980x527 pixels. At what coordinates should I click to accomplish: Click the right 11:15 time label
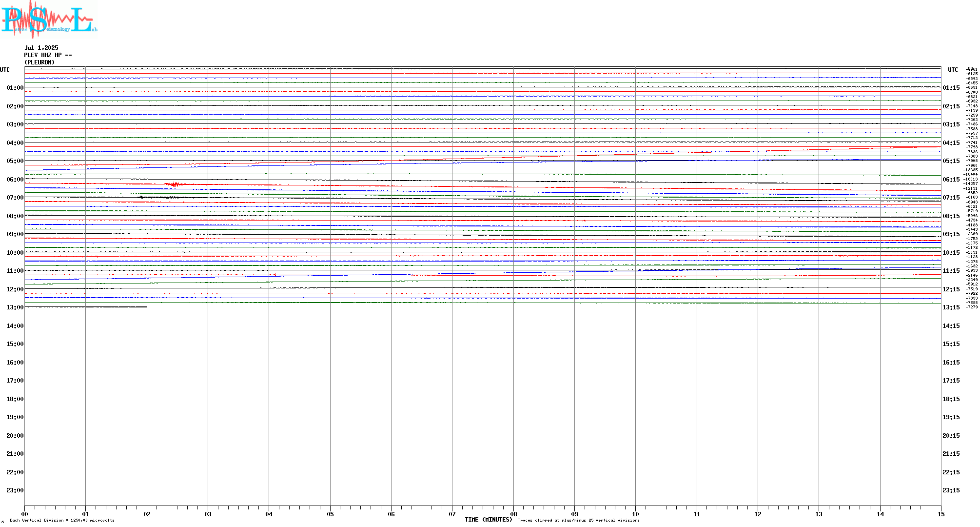(951, 271)
